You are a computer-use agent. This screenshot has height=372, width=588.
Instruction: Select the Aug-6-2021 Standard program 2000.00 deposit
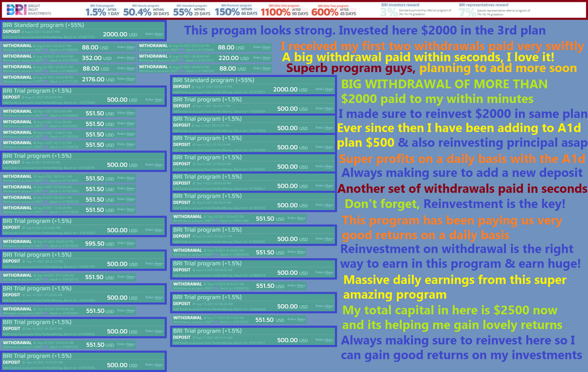tap(84, 30)
